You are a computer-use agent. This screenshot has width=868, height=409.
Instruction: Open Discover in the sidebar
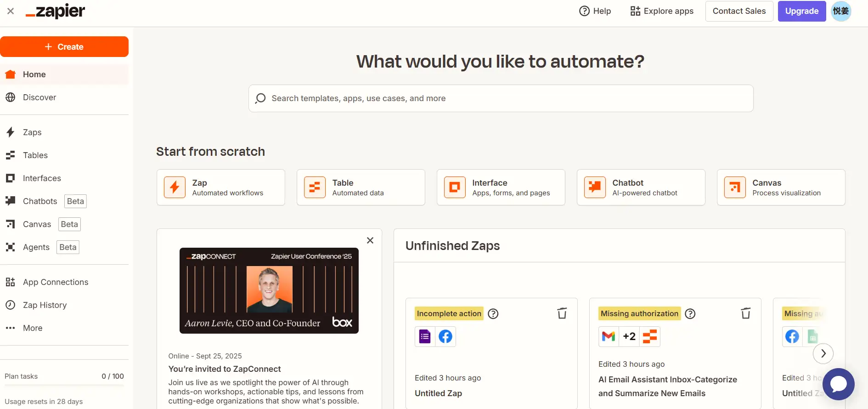[64, 97]
